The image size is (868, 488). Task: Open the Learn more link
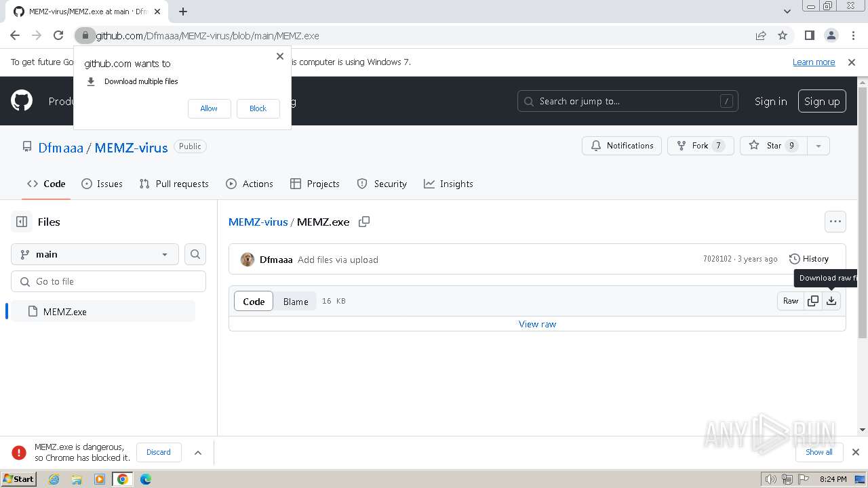pyautogui.click(x=814, y=62)
